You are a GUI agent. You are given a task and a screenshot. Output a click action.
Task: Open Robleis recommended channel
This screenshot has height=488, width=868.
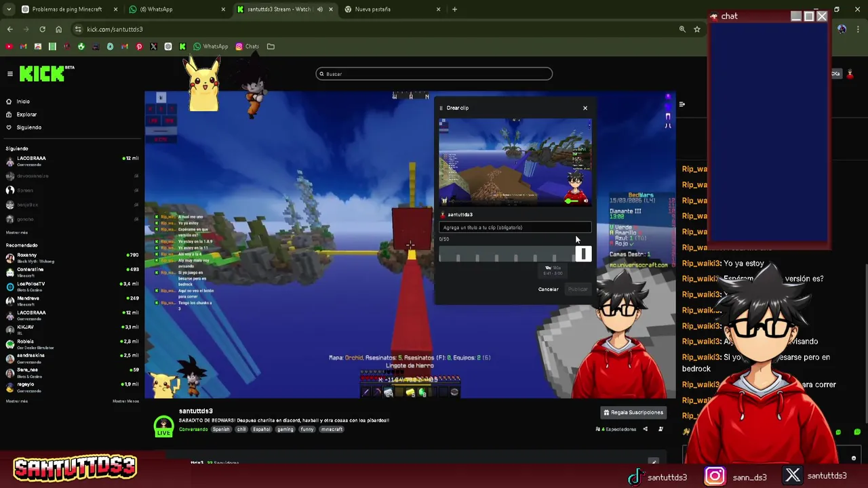tap(71, 344)
